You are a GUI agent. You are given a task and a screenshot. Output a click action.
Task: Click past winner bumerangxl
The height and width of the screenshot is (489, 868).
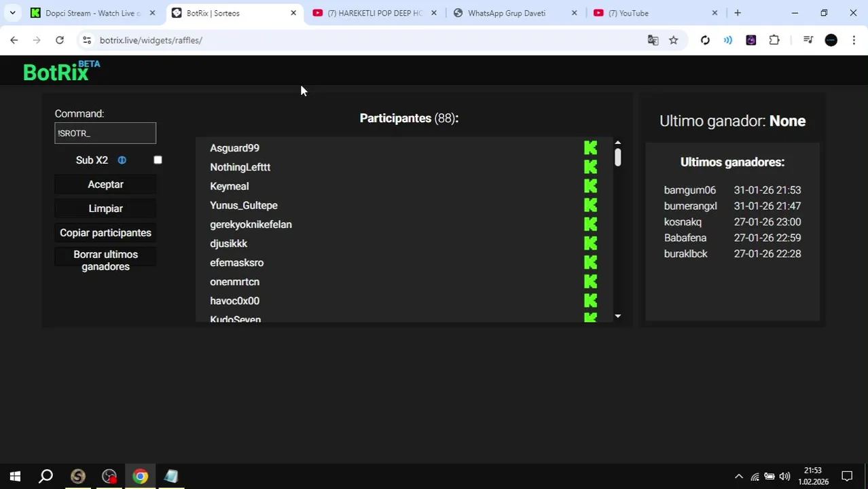pyautogui.click(x=690, y=206)
